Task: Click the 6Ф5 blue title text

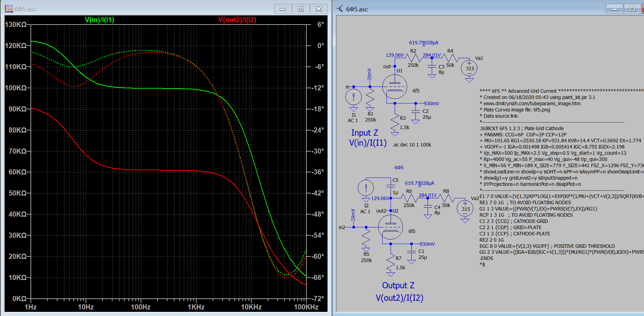Action: coord(399,168)
